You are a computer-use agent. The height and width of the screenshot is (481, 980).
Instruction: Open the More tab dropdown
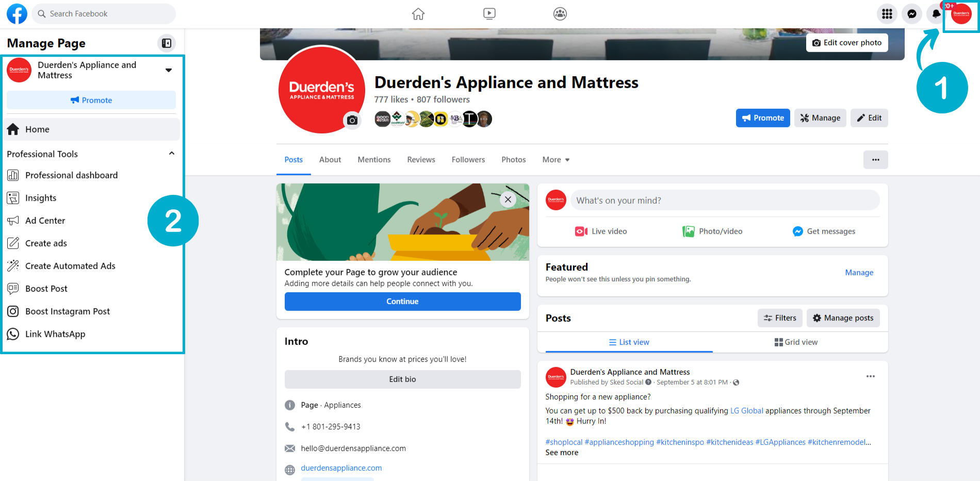(x=556, y=160)
